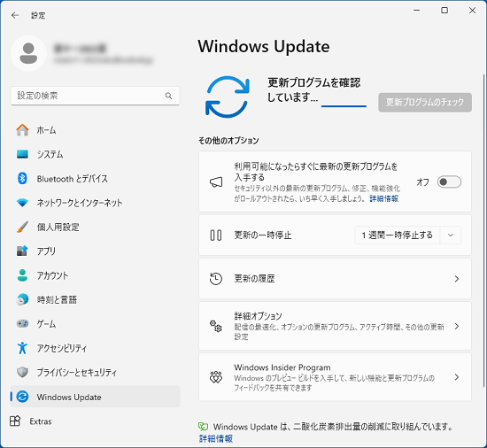Open 詳細情報 link under carbon emissions note
487x448 pixels.
(216, 438)
